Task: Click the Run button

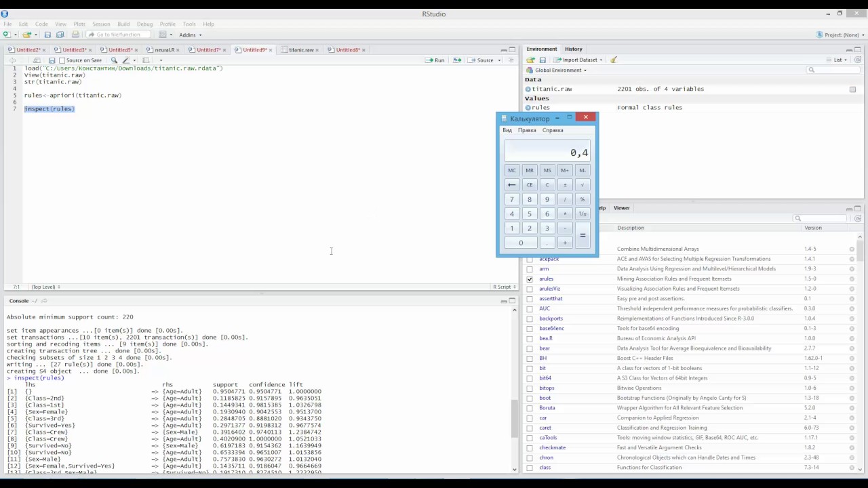Action: tap(435, 60)
